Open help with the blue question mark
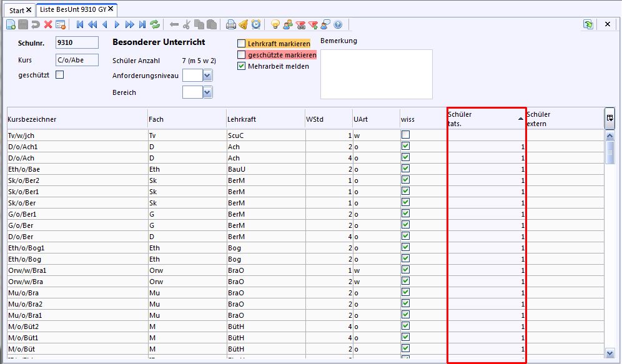The image size is (622, 364). [338, 24]
